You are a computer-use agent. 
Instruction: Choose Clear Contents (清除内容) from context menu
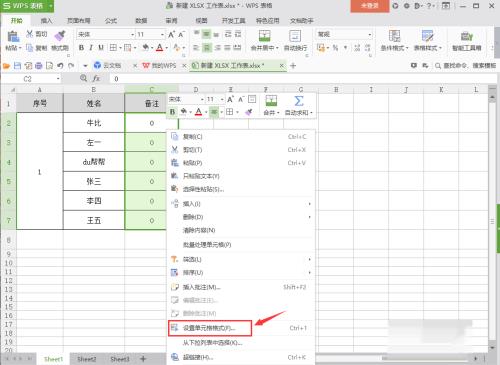point(241,230)
